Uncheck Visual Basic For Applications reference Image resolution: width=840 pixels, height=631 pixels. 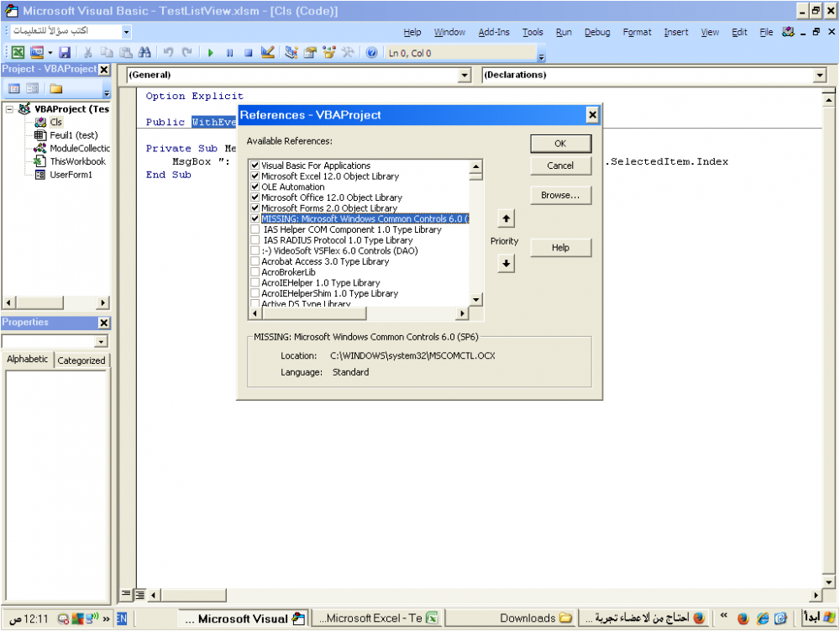coord(255,166)
